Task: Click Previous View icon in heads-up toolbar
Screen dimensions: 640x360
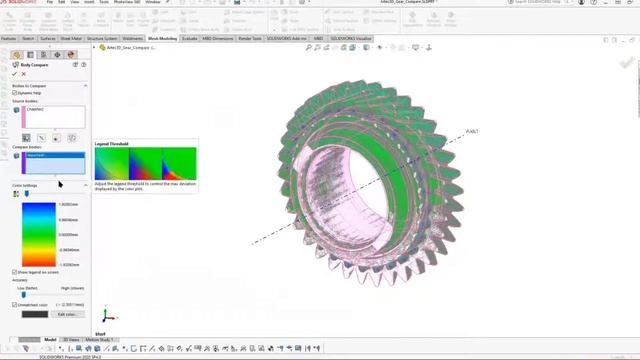Action: click(x=326, y=47)
